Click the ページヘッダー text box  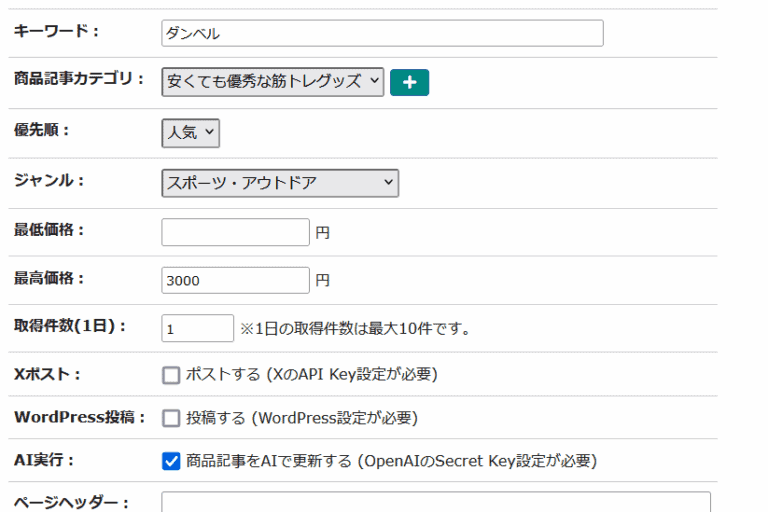tap(435, 501)
